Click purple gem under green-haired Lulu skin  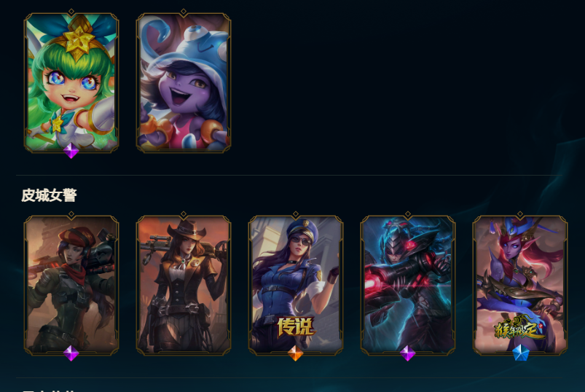(71, 151)
